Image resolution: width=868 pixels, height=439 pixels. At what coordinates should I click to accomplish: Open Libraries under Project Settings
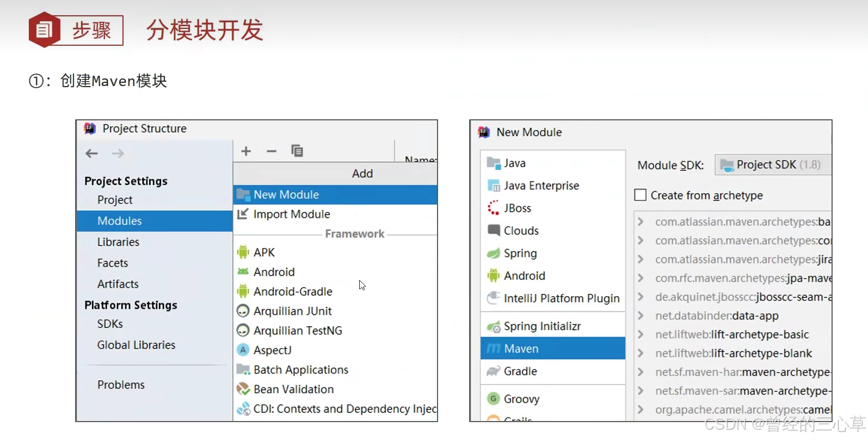tap(118, 242)
